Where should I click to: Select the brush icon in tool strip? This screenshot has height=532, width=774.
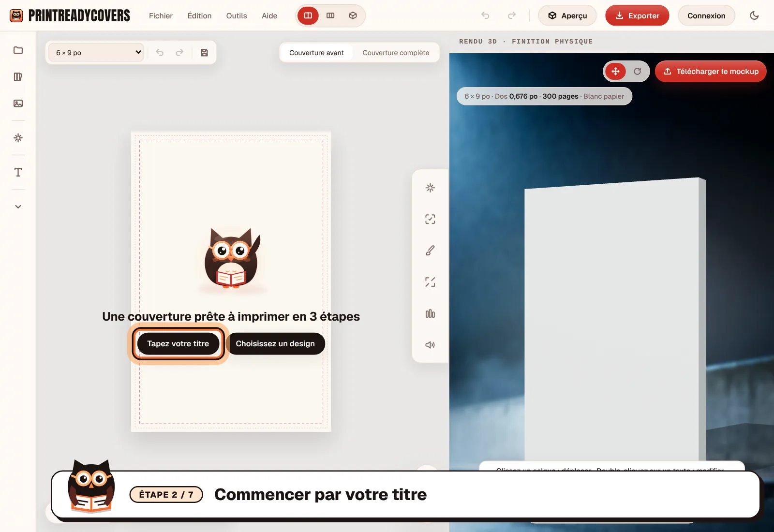430,251
